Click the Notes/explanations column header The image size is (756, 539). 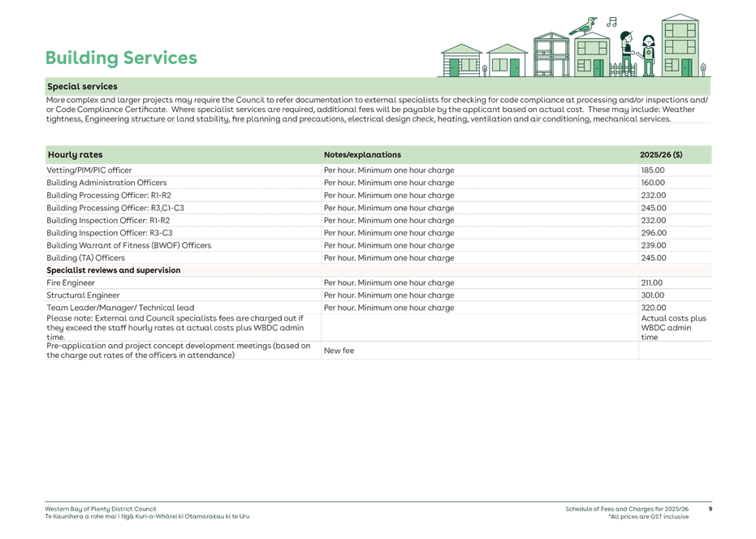coord(362,154)
